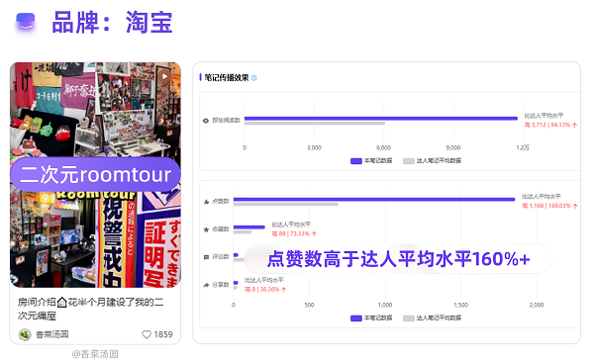Click the star icon for 收藏数
This screenshot has width=594, height=364.
click(x=207, y=229)
